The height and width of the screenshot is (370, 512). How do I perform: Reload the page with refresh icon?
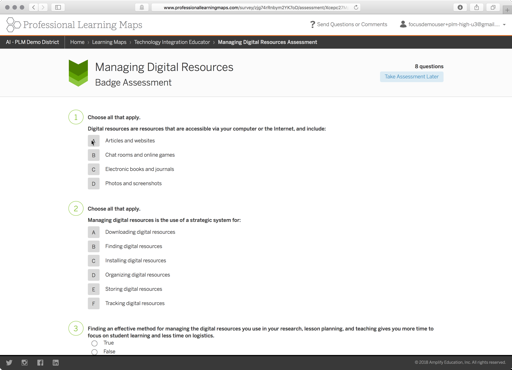[356, 7]
